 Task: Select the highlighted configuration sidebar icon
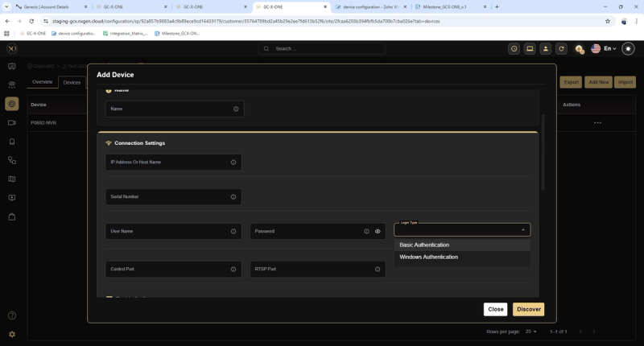12,104
